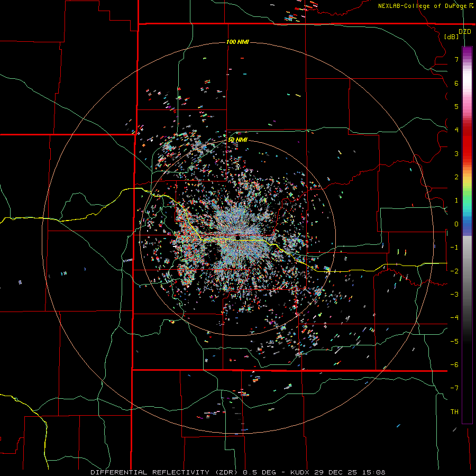The image size is (476, 476).
Task: Click the red band of the color bar
Action: click(x=467, y=143)
